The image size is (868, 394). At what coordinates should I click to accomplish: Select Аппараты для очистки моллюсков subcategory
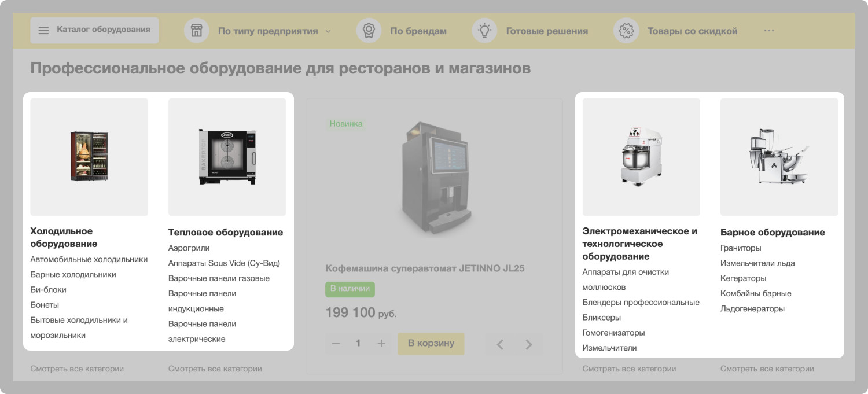[x=626, y=279]
